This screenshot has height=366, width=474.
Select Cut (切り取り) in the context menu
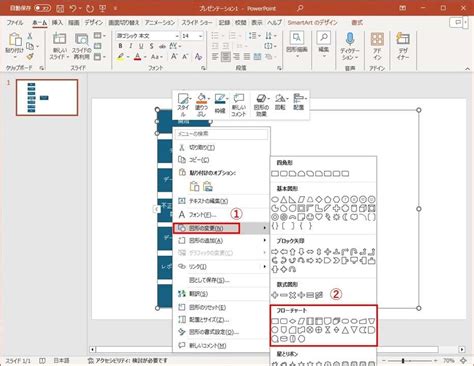click(x=221, y=147)
